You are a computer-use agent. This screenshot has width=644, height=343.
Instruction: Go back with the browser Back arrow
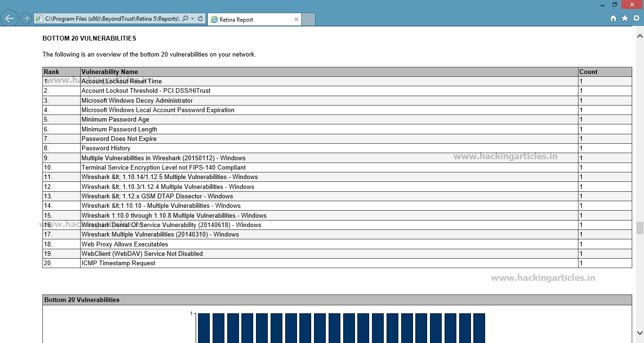click(x=9, y=18)
